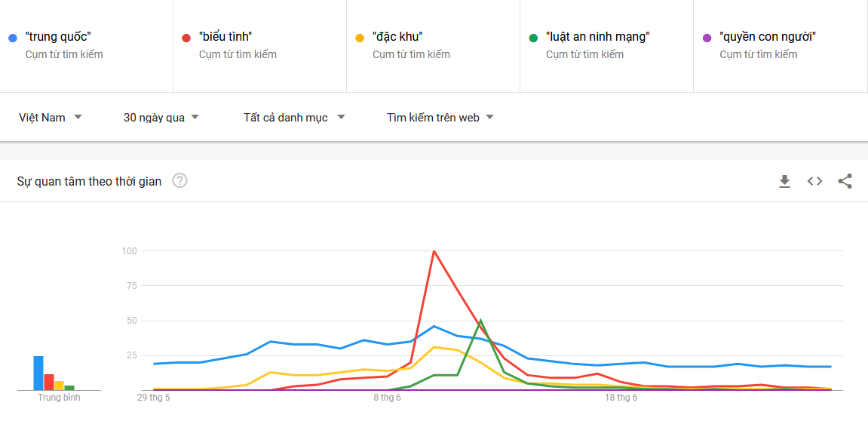
Task: Select the "trung quốc" search term
Action: [x=58, y=36]
